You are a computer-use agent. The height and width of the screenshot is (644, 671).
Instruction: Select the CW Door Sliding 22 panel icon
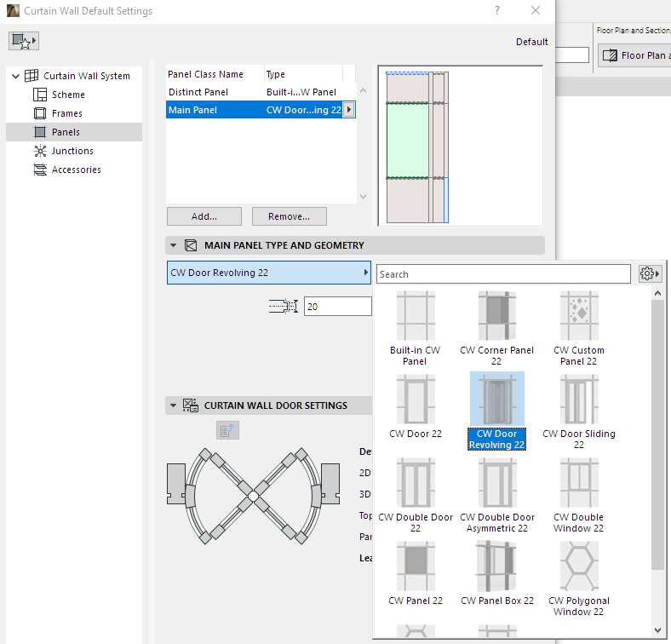[x=578, y=400]
